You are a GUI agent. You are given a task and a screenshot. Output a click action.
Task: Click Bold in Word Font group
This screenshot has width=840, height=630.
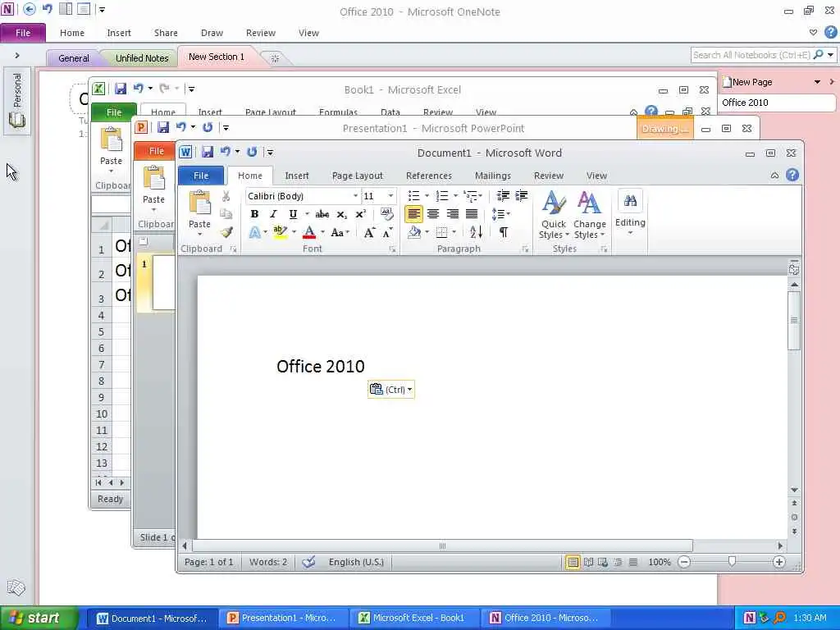(x=254, y=214)
